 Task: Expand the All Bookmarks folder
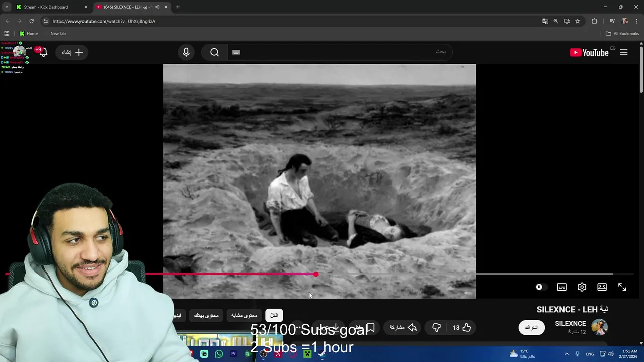[x=622, y=33]
